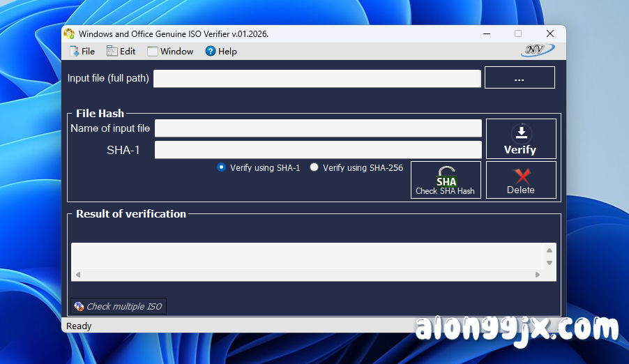Viewport: 629px width, 364px height.
Task: Click the Ready status bar text
Action: pos(79,326)
